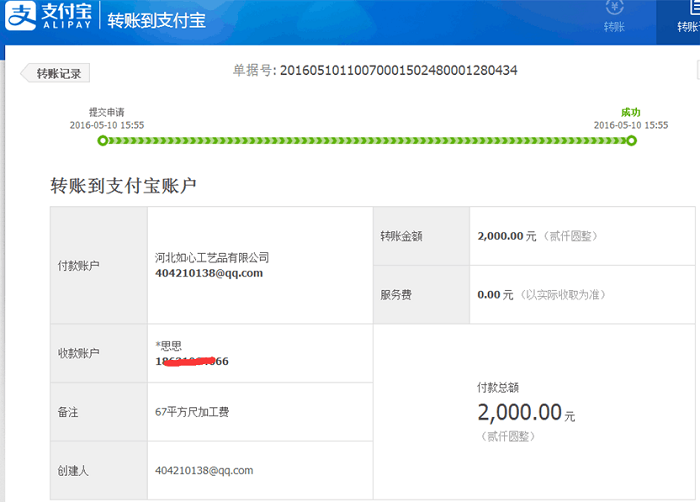
Task: Click the 备注 label cell
Action: coord(99,412)
